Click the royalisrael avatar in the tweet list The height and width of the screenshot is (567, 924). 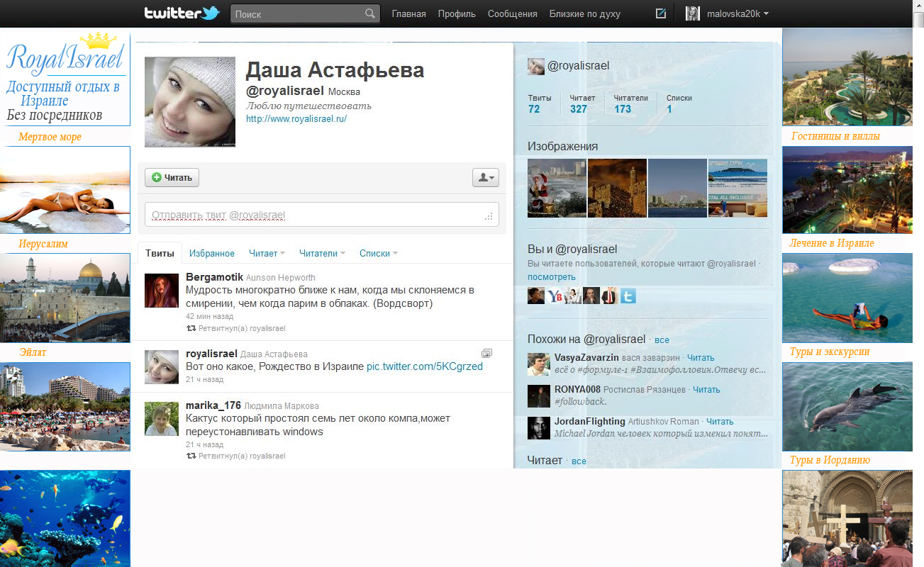click(x=162, y=367)
